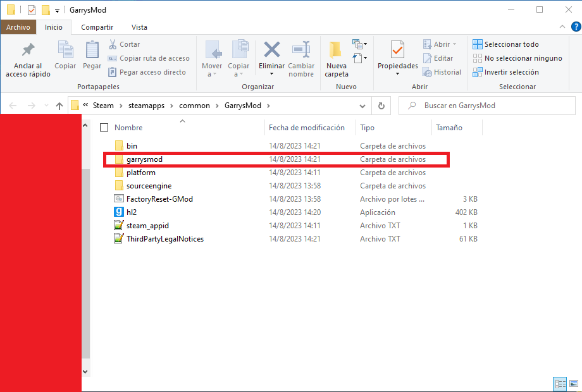Open Propiedades checkmark icon
The image size is (582, 392).
point(397,50)
